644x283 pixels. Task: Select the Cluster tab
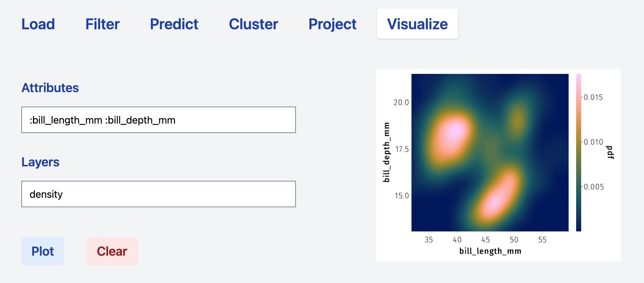(253, 24)
